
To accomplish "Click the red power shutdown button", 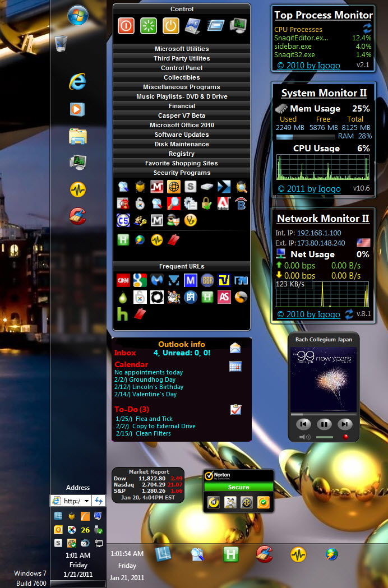I will (126, 26).
